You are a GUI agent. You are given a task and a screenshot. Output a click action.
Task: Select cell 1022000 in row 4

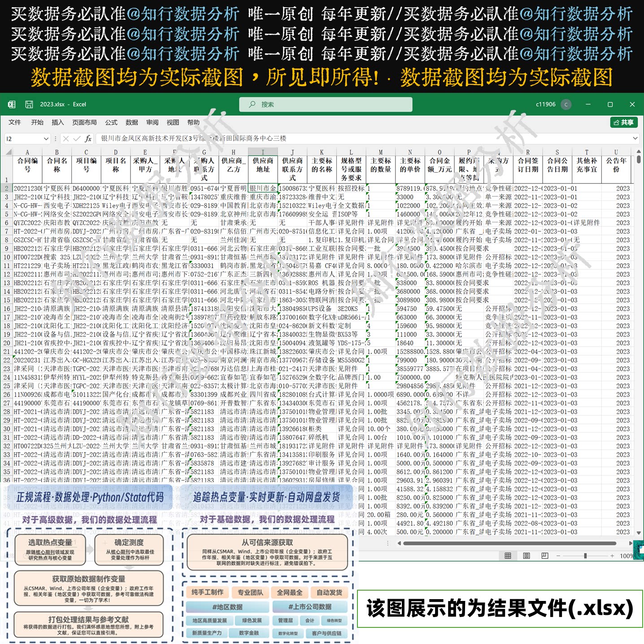click(x=410, y=206)
